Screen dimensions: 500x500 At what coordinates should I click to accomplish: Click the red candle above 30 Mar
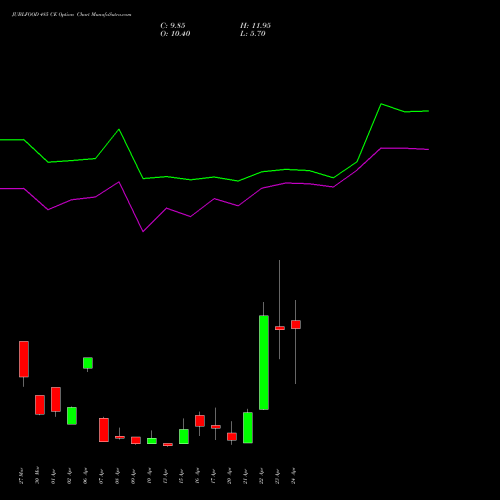tap(40, 405)
